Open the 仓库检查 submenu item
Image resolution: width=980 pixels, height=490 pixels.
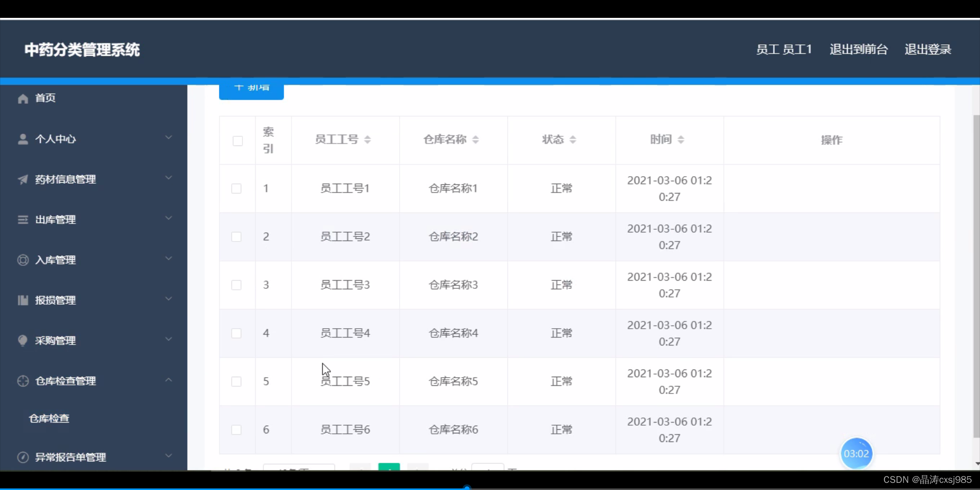tap(50, 418)
